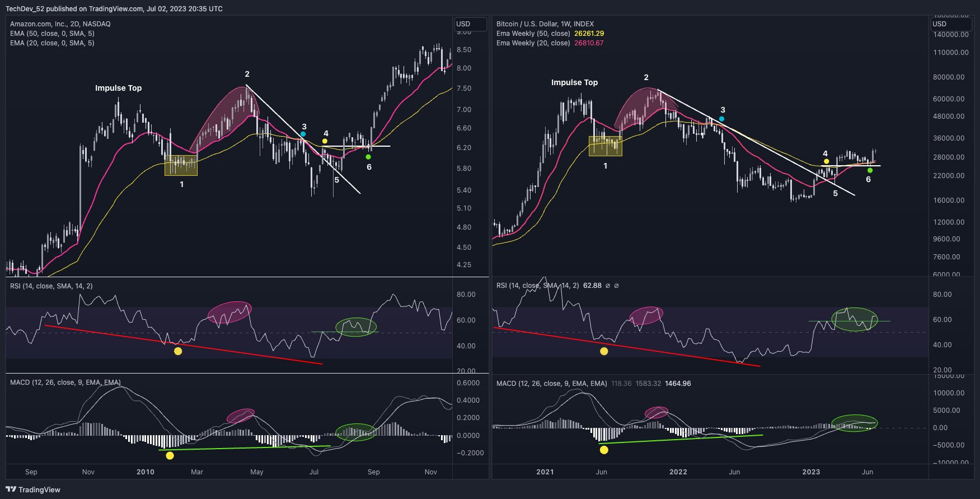
Task: Select Amazon's EMA (20, close) indicator legend
Action: (52, 43)
